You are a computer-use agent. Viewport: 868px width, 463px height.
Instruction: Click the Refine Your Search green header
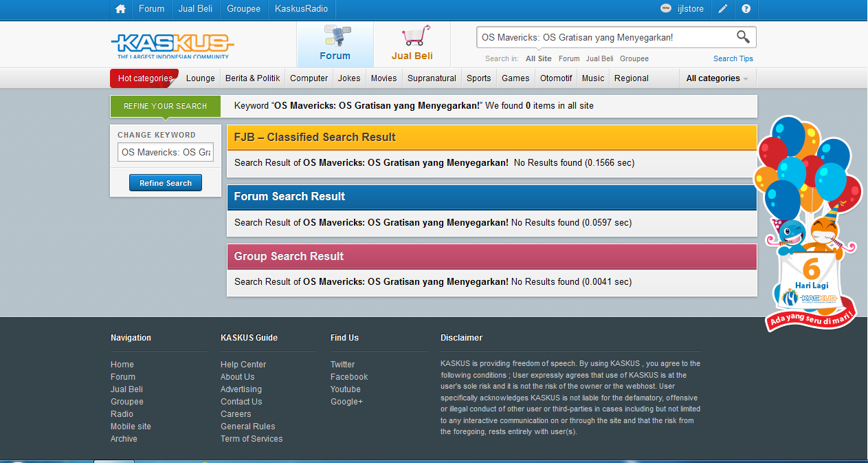165,106
